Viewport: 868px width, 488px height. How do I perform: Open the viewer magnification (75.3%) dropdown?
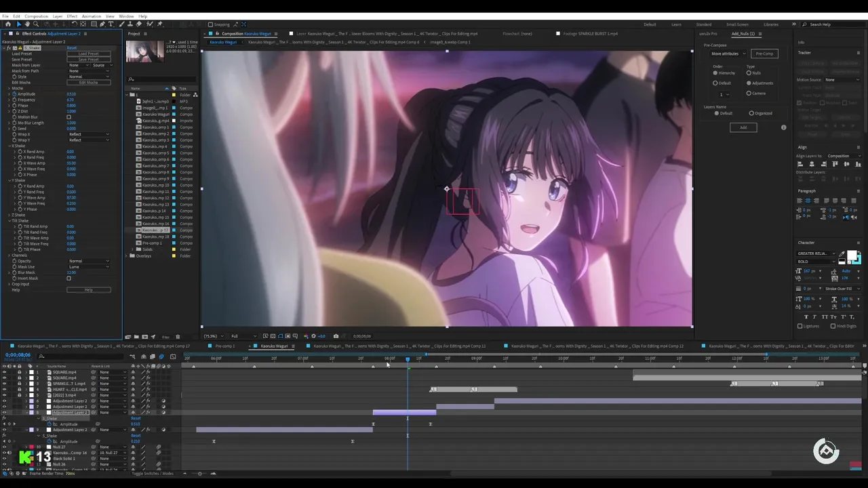click(x=214, y=336)
